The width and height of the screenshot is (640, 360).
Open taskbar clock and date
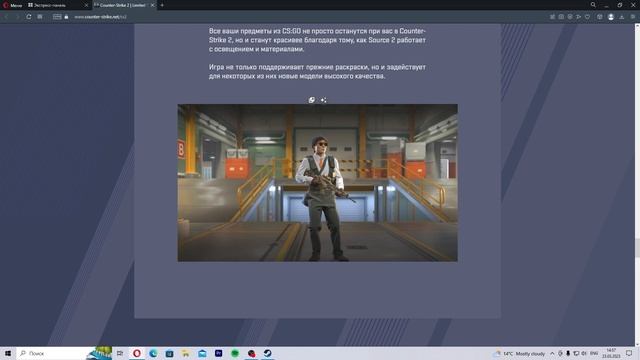[611, 353]
